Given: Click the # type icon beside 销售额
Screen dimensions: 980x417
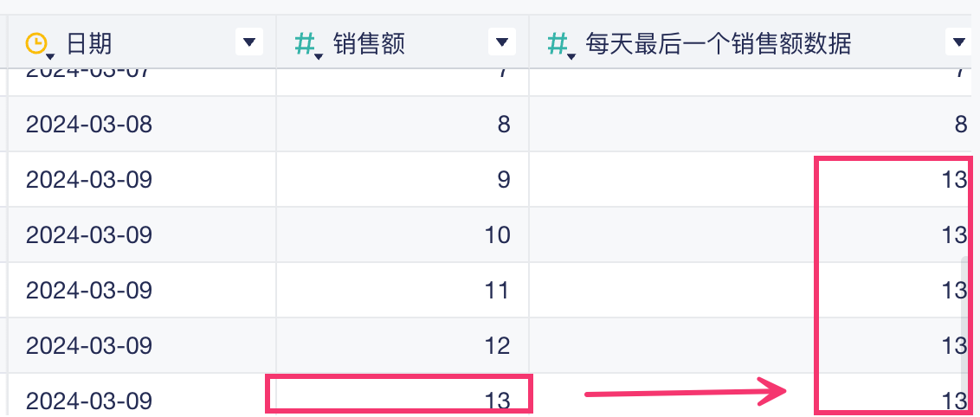Looking at the screenshot, I should (x=305, y=42).
